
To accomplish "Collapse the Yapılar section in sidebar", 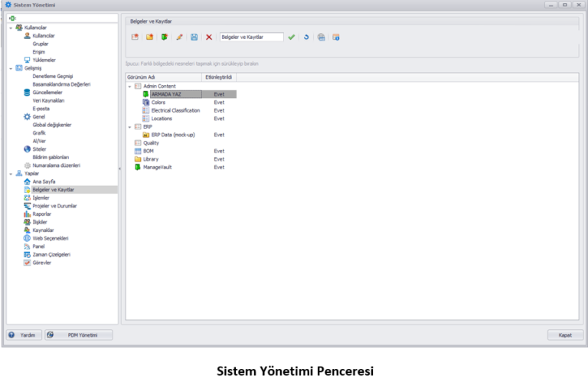I will pyautogui.click(x=11, y=173).
